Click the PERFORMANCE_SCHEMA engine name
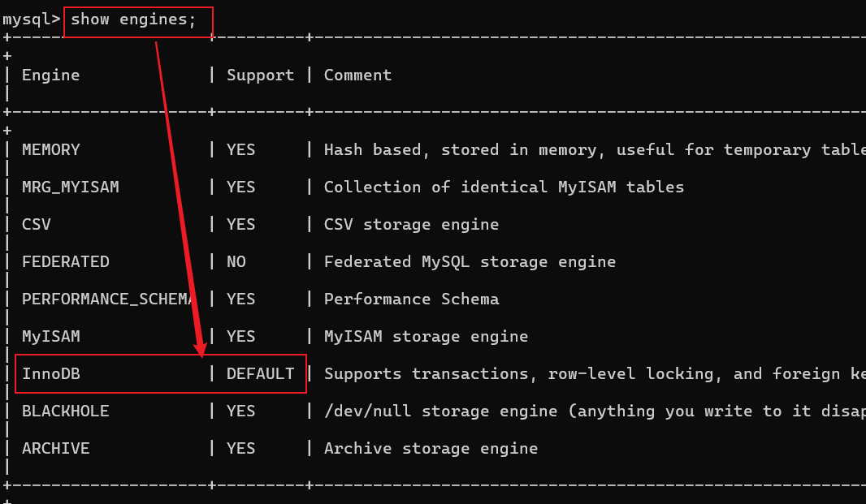 pos(108,299)
